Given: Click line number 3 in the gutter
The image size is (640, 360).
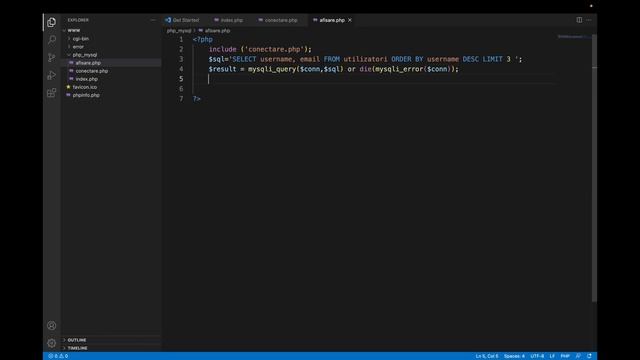Looking at the screenshot, I should [181, 59].
